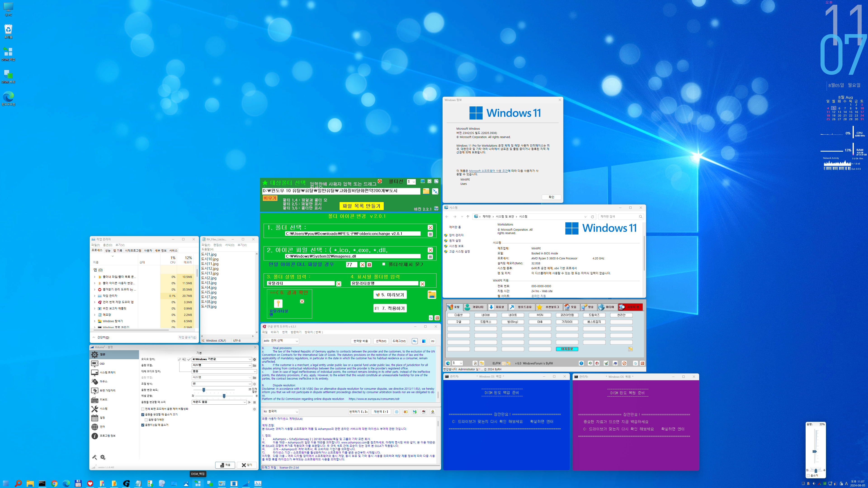Click the save diskette icon in translation toolbar

coord(415,412)
